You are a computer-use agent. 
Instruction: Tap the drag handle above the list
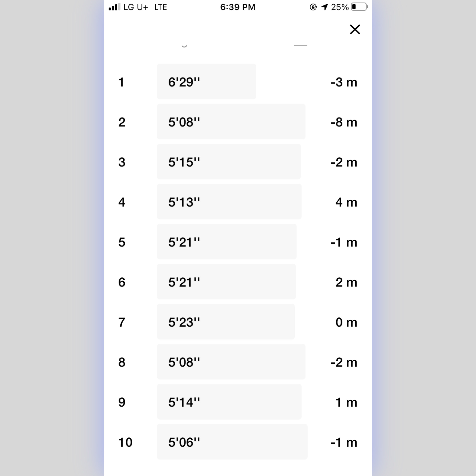pos(300,46)
